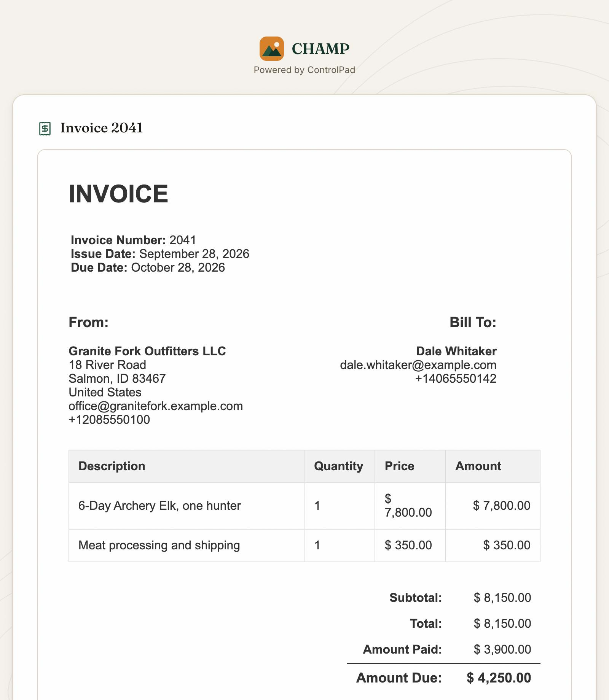
Task: Click the Total: label
Action: 426,624
